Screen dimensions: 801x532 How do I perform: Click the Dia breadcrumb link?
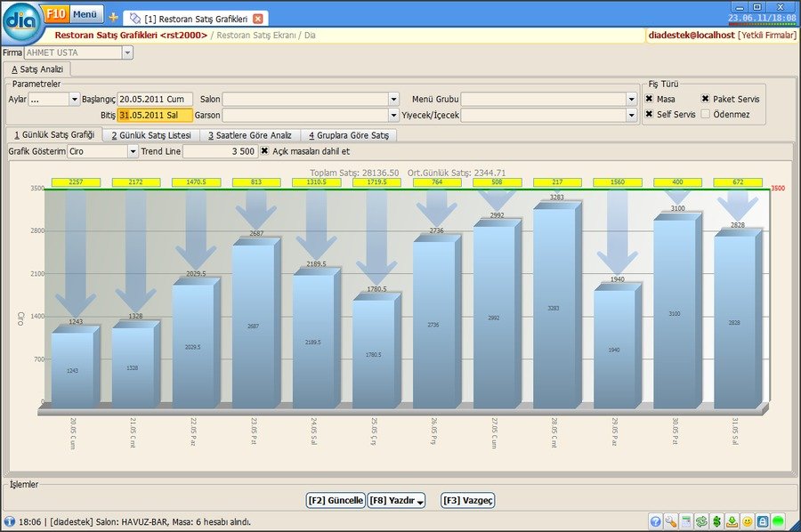click(310, 36)
